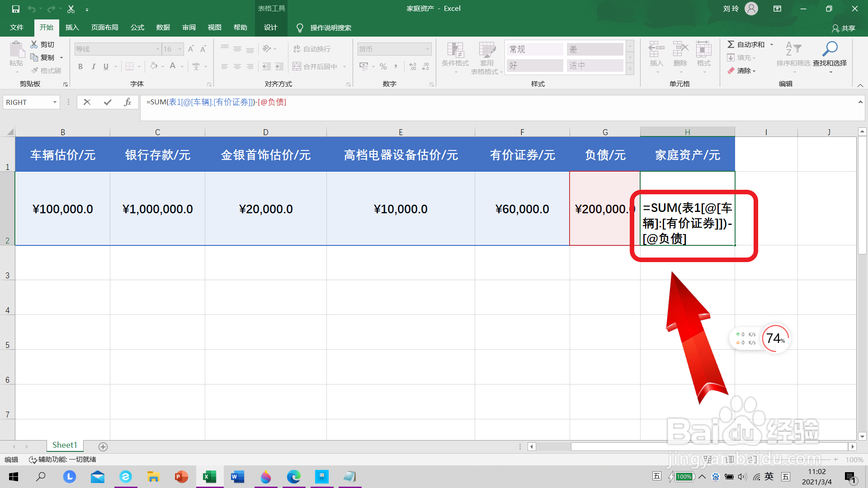Screen dimensions: 868x488
Task: Click Format cells icon in the Cells (单元格) group
Action: (x=704, y=50)
